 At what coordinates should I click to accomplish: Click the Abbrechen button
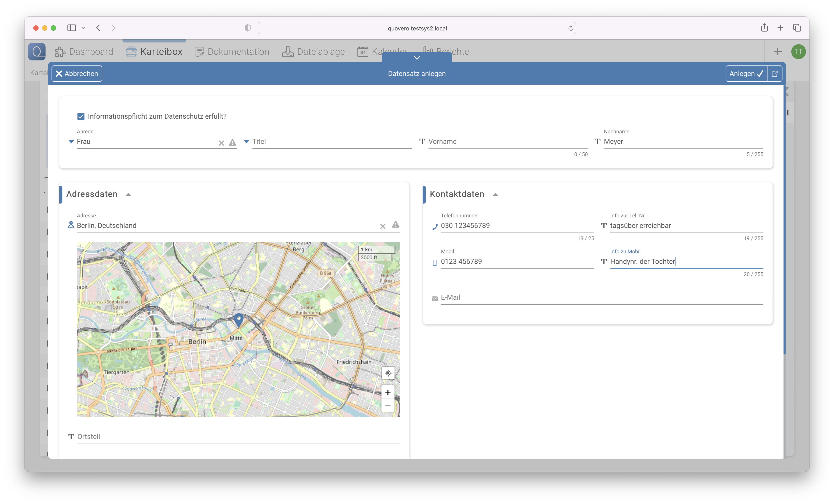tap(77, 73)
